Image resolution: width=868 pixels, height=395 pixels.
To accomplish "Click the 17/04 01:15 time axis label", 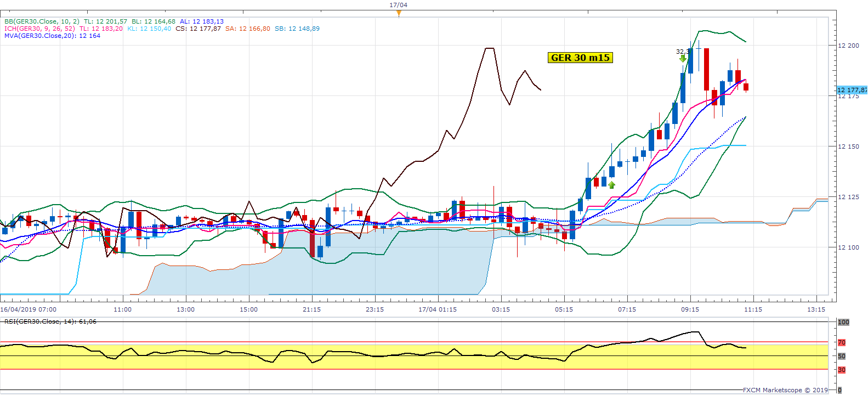I will pyautogui.click(x=437, y=309).
